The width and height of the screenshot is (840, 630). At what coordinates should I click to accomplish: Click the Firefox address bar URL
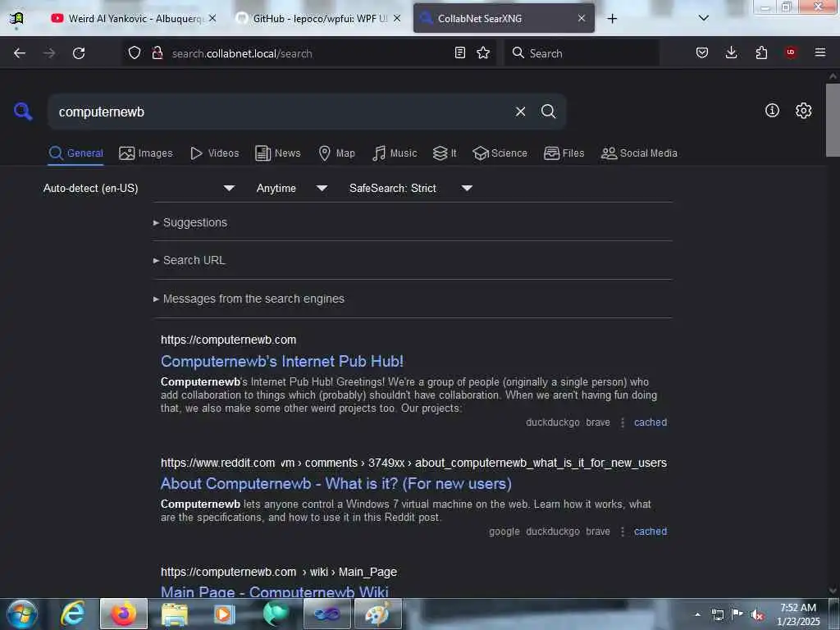tap(311, 53)
